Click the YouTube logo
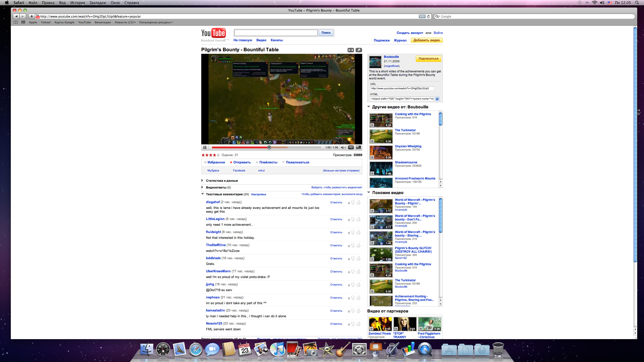The height and width of the screenshot is (362, 644). point(213,33)
